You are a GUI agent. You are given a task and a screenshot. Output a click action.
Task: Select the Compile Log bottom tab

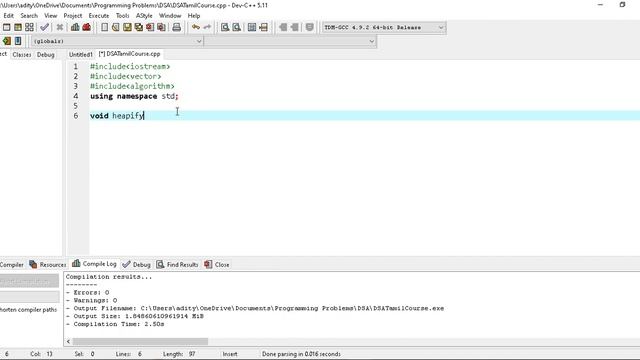click(94, 264)
